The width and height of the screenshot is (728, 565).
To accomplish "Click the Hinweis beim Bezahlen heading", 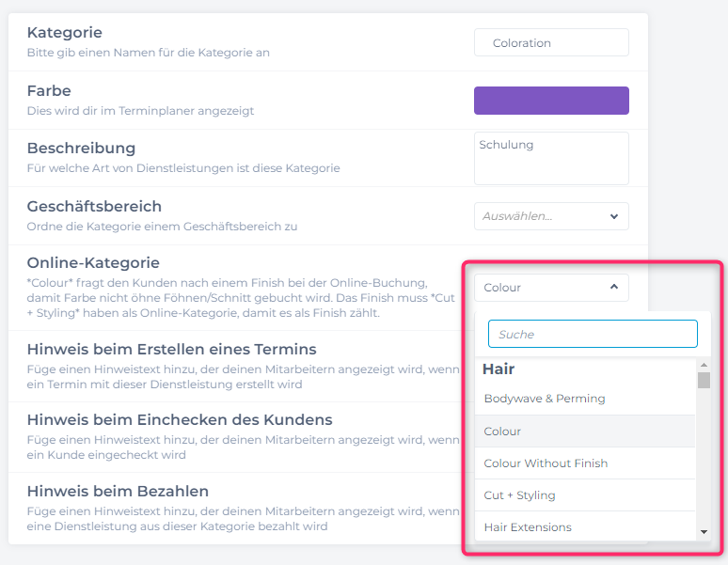I will pos(118,491).
